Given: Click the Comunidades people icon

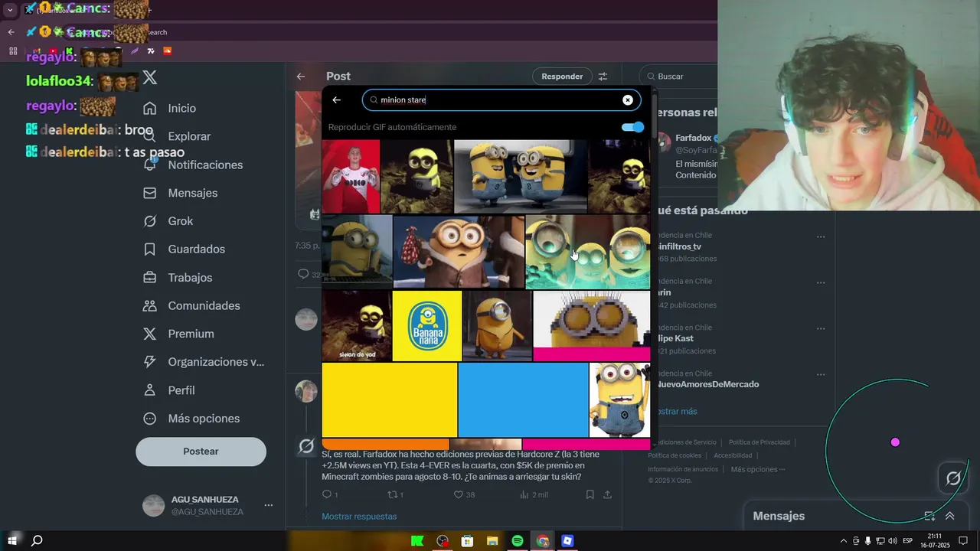Looking at the screenshot, I should tap(150, 305).
